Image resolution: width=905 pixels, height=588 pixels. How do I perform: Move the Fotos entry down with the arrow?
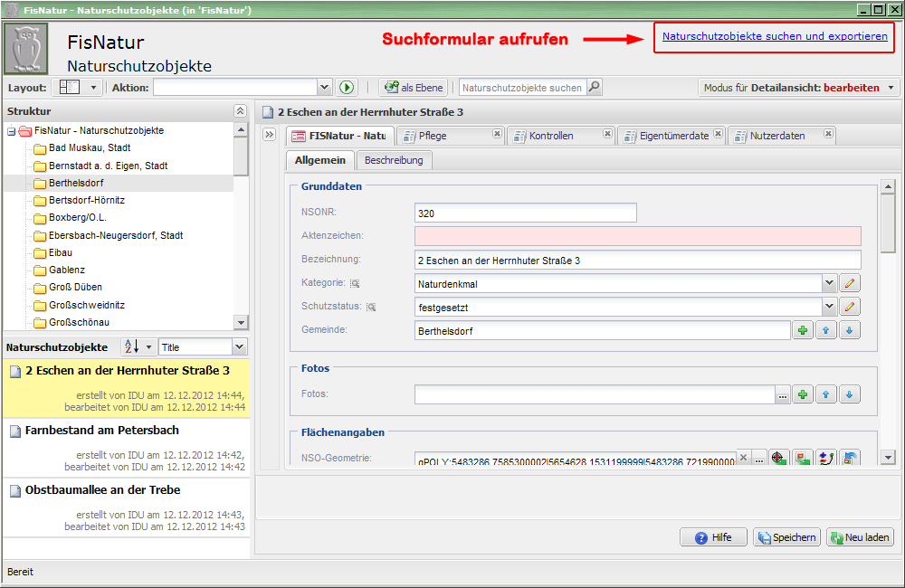[849, 394]
